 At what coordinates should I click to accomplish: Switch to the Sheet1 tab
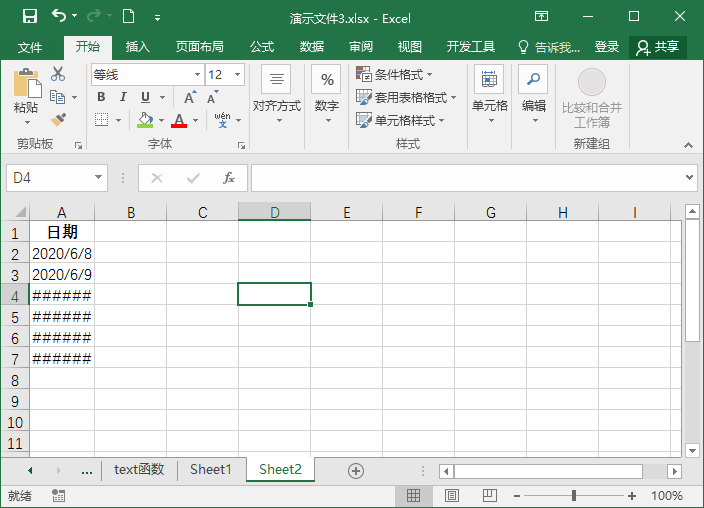point(211,469)
